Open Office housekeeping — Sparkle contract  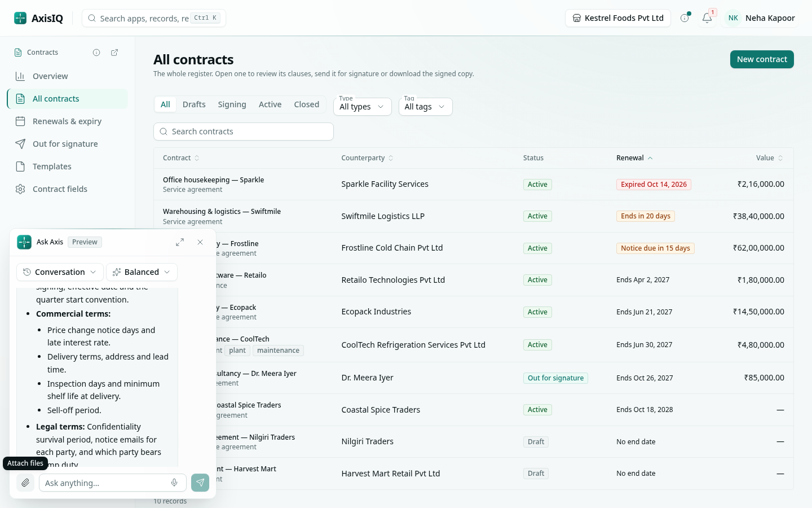coord(213,180)
